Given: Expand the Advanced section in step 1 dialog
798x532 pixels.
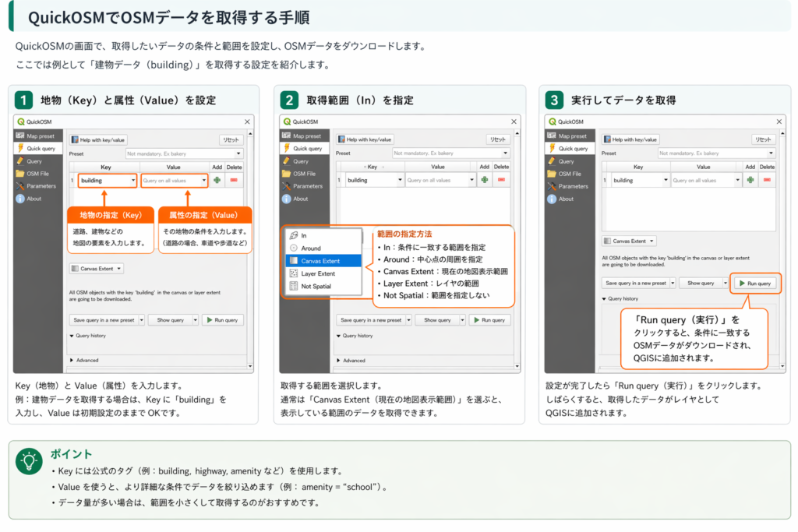Looking at the screenshot, I should pos(87,361).
